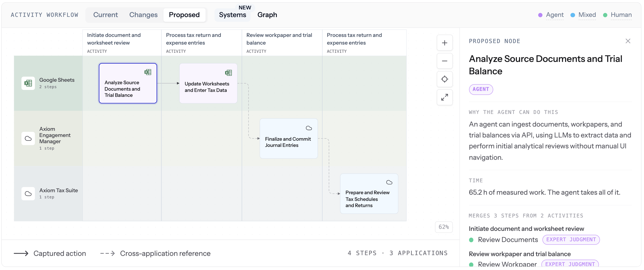The height and width of the screenshot is (270, 644).
Task: Click the Axiom Tax Suite cloud icon
Action: coord(28,194)
